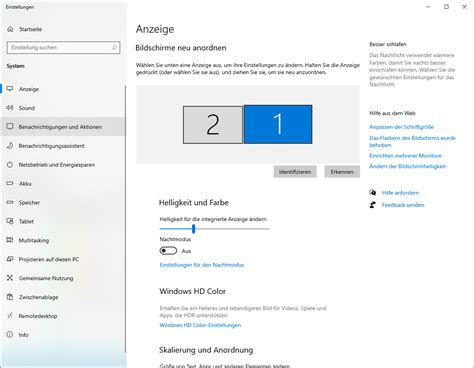The width and height of the screenshot is (474, 368).
Task: Toggle the Nachtmodus switch
Action: click(168, 251)
